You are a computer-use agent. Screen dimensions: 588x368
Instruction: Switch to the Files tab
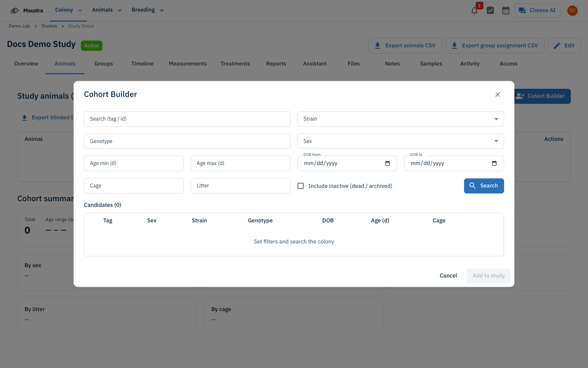click(x=353, y=64)
